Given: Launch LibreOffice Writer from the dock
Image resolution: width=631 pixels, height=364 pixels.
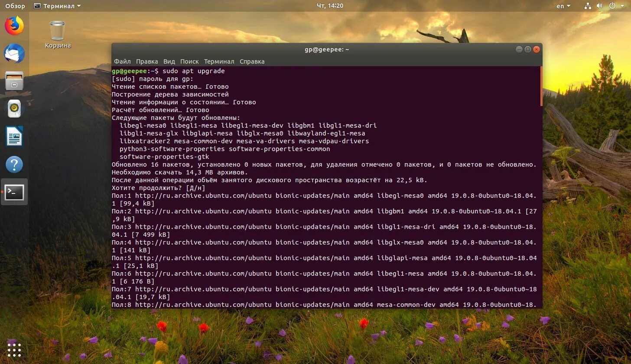Looking at the screenshot, I should coord(14,136).
